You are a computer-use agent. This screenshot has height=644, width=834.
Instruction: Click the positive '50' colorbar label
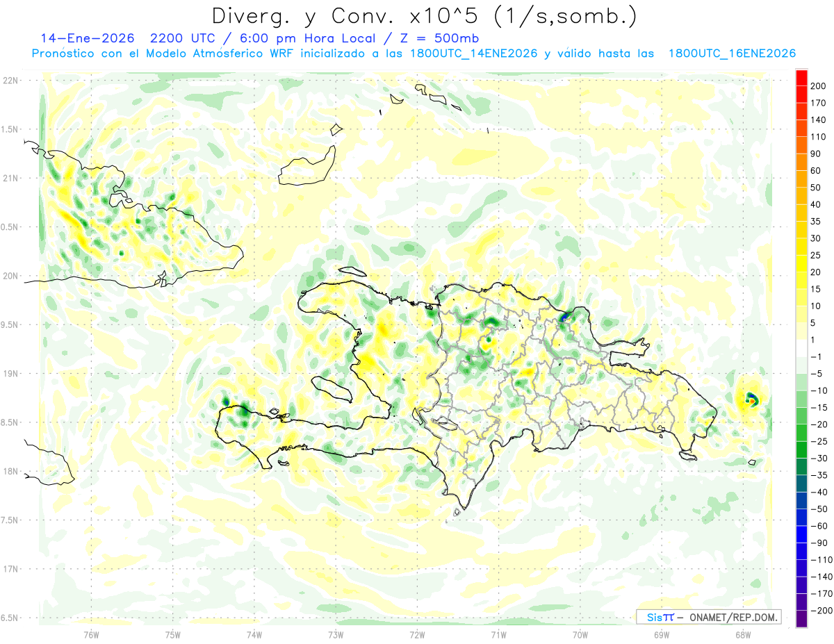point(817,188)
